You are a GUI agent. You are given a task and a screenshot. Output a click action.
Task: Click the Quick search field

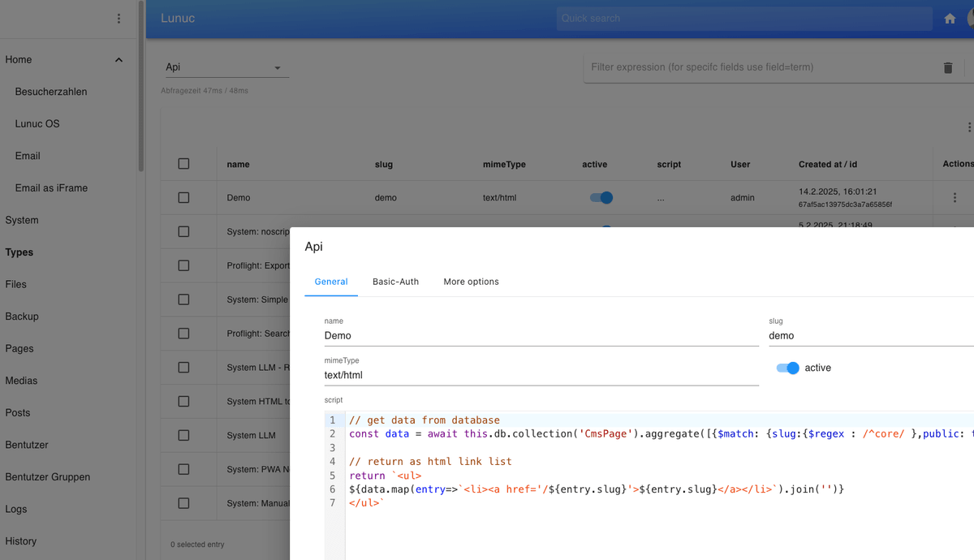pyautogui.click(x=743, y=19)
